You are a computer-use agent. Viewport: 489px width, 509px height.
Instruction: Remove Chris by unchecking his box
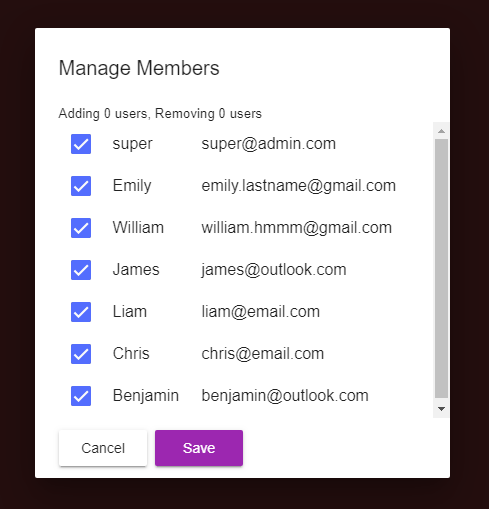click(x=81, y=354)
